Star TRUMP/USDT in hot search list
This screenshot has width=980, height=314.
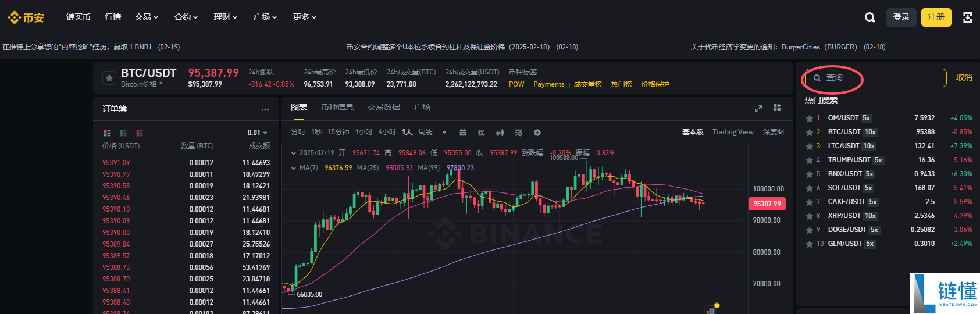pyautogui.click(x=809, y=160)
